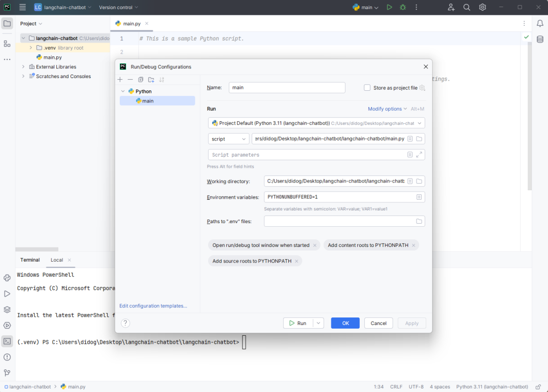
Task: Select the Terminal tab label
Action: click(x=30, y=260)
